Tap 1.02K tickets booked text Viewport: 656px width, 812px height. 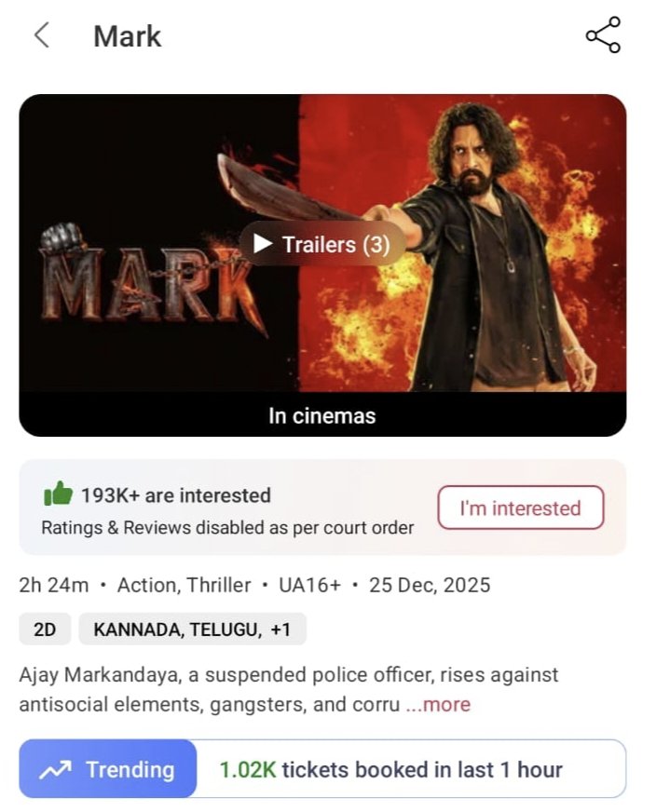[390, 769]
